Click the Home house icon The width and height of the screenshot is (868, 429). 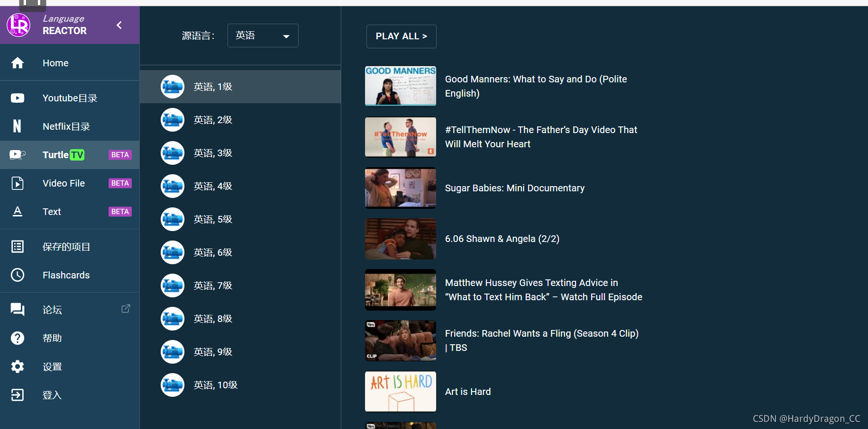[18, 63]
